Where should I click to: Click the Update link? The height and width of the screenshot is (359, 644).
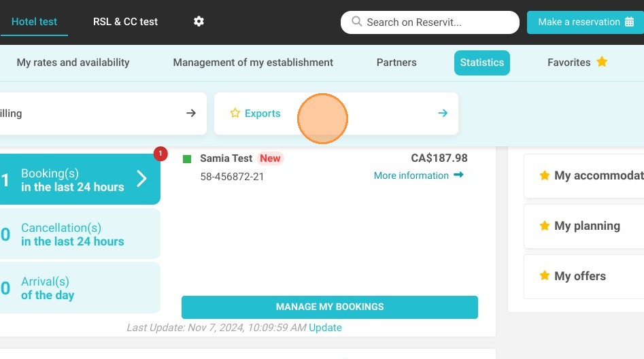click(x=325, y=327)
